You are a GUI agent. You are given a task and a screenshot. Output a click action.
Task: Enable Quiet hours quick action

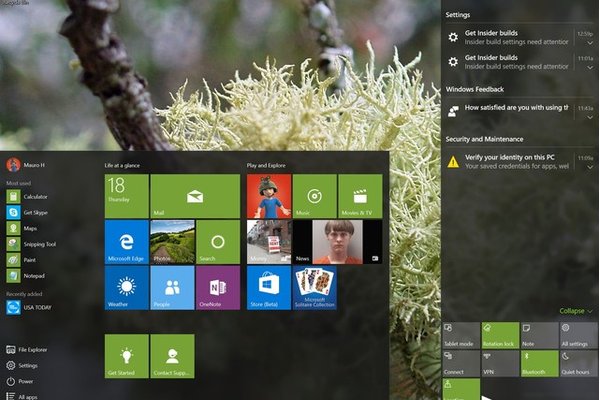point(579,364)
